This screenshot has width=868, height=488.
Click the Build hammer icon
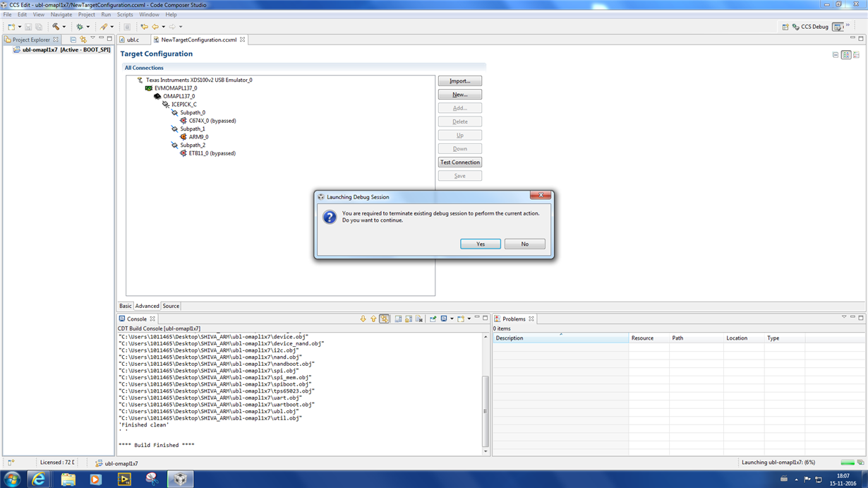coord(56,27)
